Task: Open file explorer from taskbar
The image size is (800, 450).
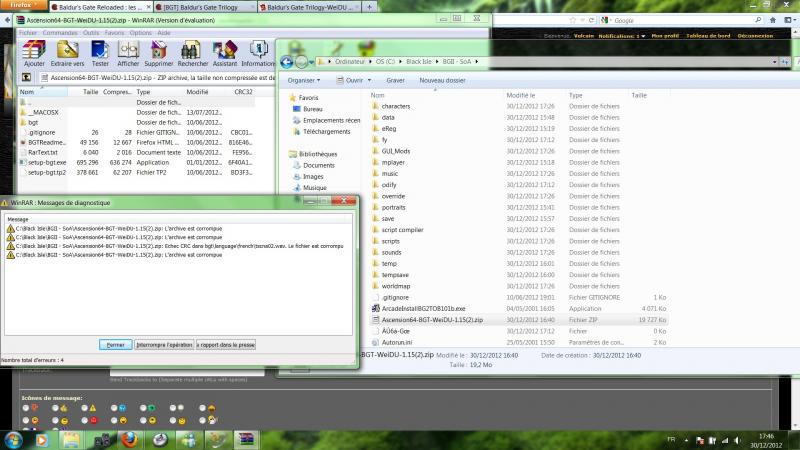Action: coord(71,440)
